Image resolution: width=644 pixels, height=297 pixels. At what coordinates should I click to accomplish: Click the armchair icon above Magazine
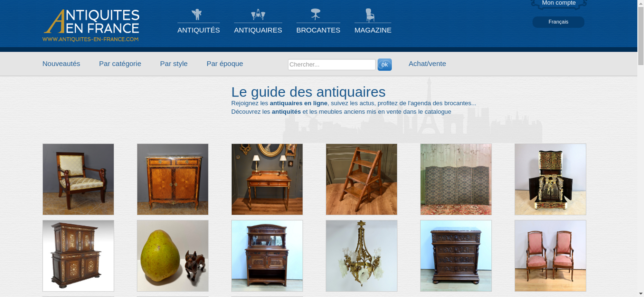[x=370, y=15]
